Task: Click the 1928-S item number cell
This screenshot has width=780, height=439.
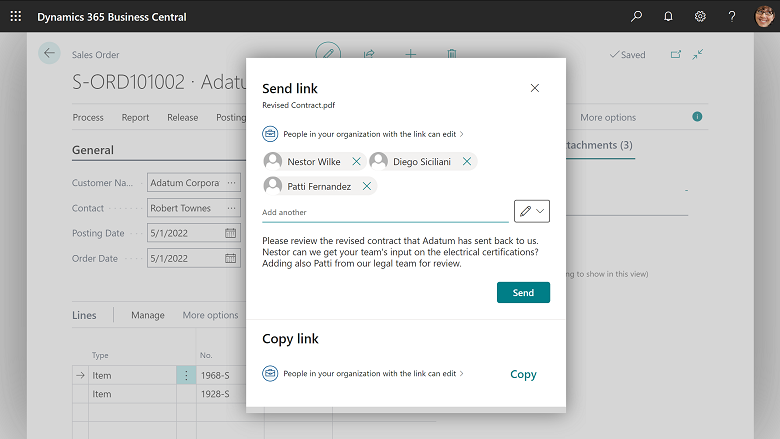Action: click(223, 394)
